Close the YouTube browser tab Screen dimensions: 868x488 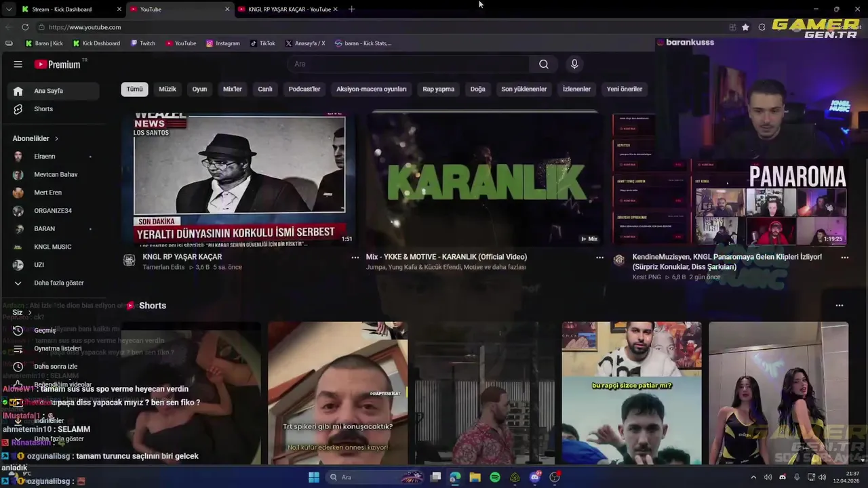pyautogui.click(x=227, y=9)
